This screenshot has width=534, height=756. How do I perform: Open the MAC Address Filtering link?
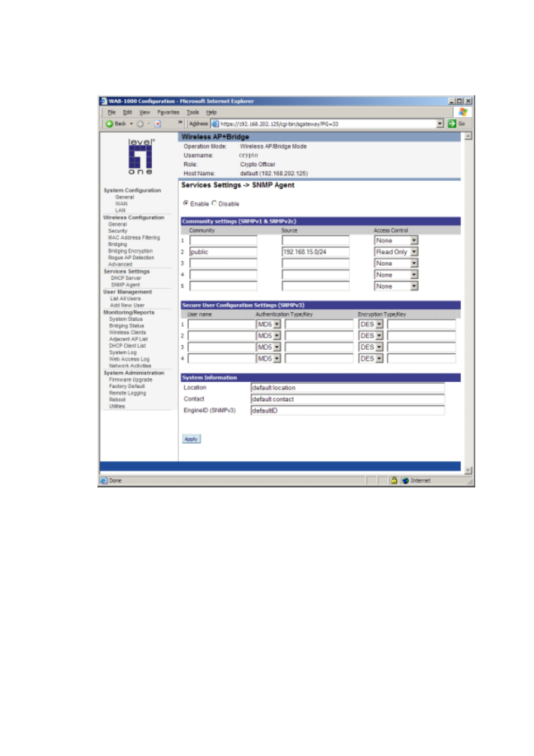[x=134, y=238]
